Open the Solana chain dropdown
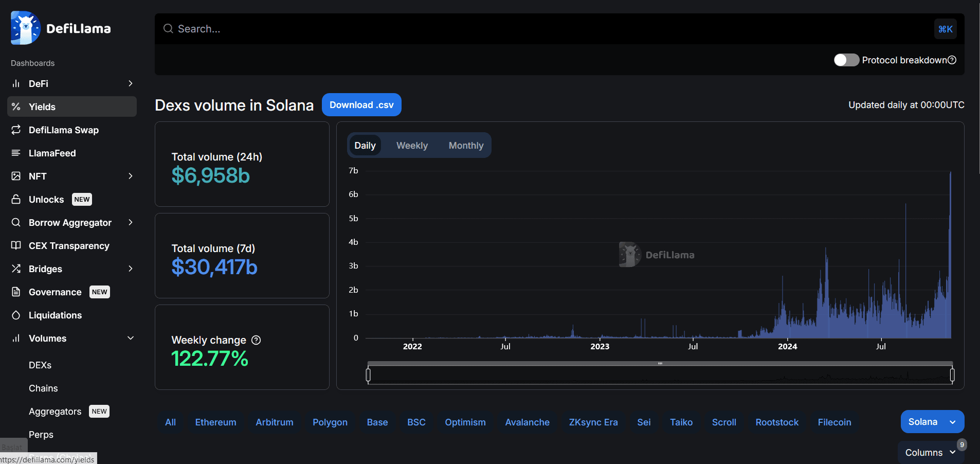This screenshot has height=464, width=980. 932,422
